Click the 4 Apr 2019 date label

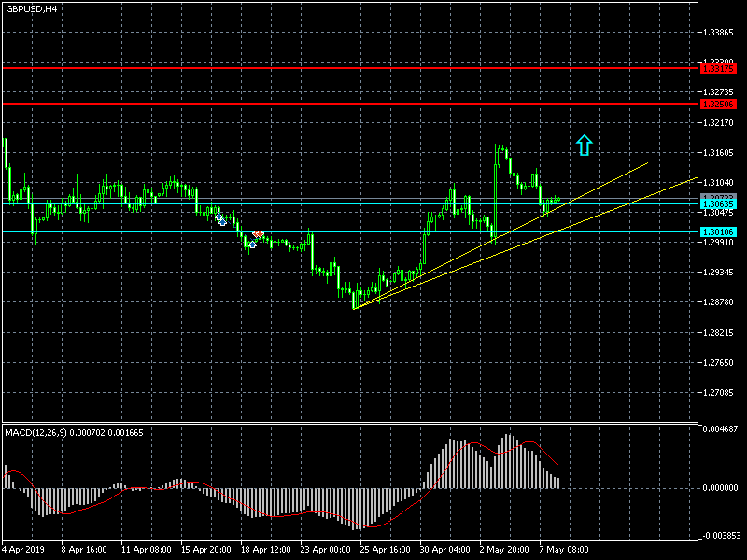point(23,550)
